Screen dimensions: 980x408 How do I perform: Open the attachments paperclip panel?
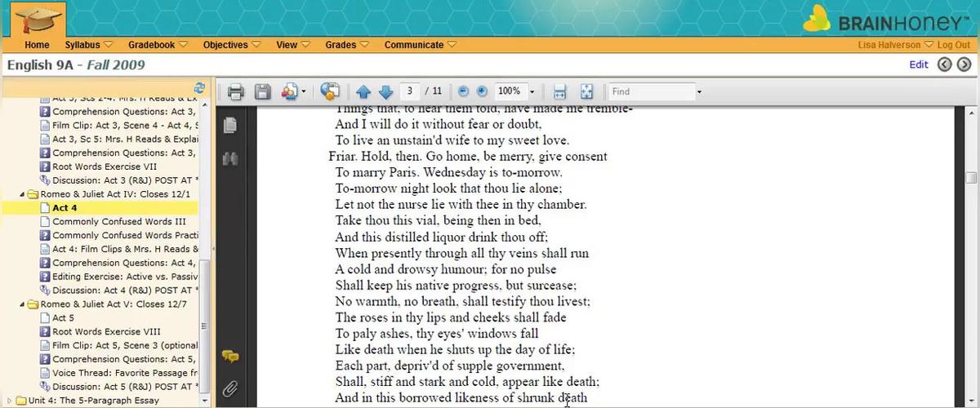[230, 388]
